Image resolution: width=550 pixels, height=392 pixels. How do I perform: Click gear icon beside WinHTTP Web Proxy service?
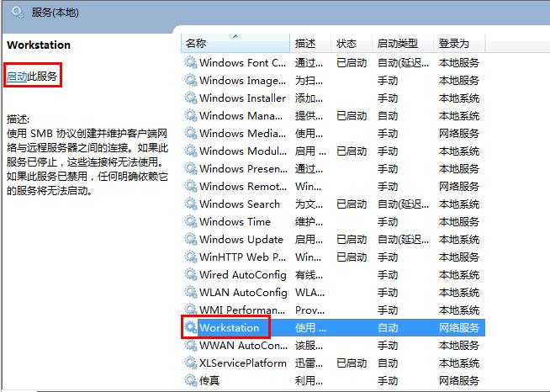[x=191, y=257]
